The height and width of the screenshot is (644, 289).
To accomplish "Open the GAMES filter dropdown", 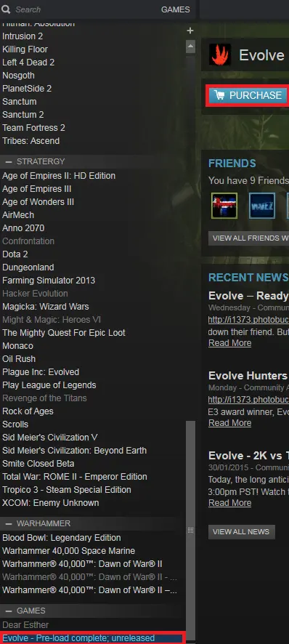I will [x=175, y=9].
